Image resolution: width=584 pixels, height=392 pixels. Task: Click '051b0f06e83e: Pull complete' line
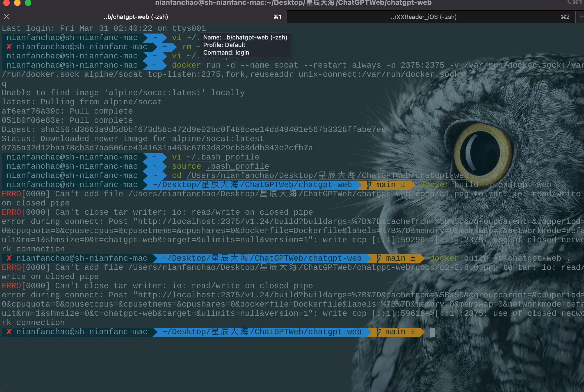tap(67, 120)
